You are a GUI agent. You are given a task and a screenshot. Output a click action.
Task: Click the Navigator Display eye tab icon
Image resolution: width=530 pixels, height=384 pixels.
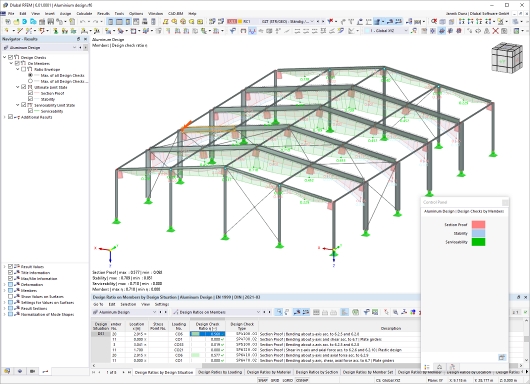(x=20, y=371)
